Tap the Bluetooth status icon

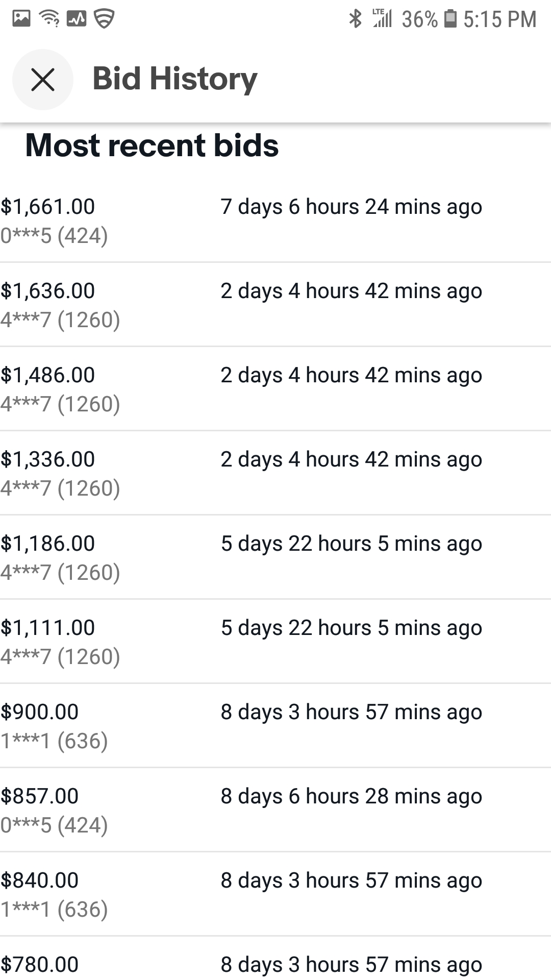[355, 19]
